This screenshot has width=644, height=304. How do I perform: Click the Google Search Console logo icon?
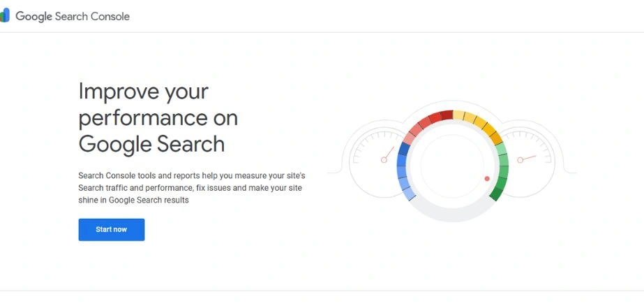coord(5,16)
